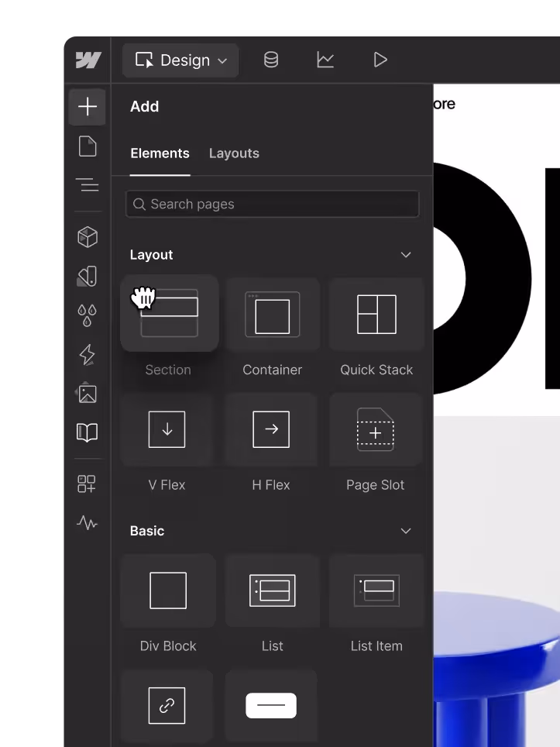
Task: Open the CMS database icon
Action: [x=271, y=60]
